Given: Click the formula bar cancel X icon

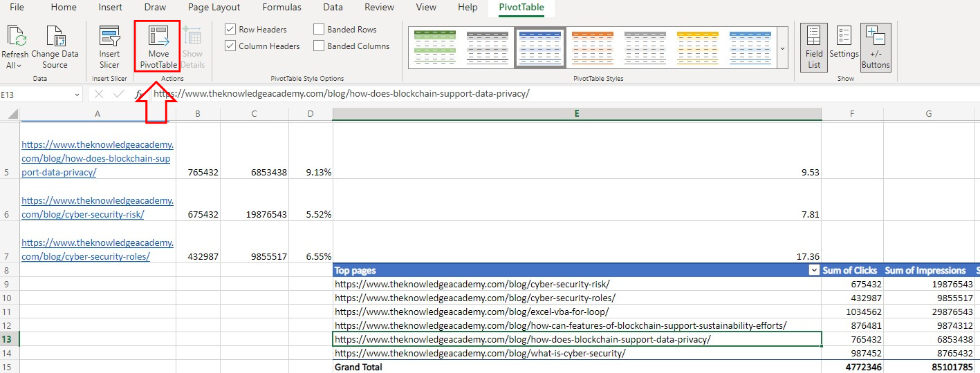Looking at the screenshot, I should coord(99,94).
